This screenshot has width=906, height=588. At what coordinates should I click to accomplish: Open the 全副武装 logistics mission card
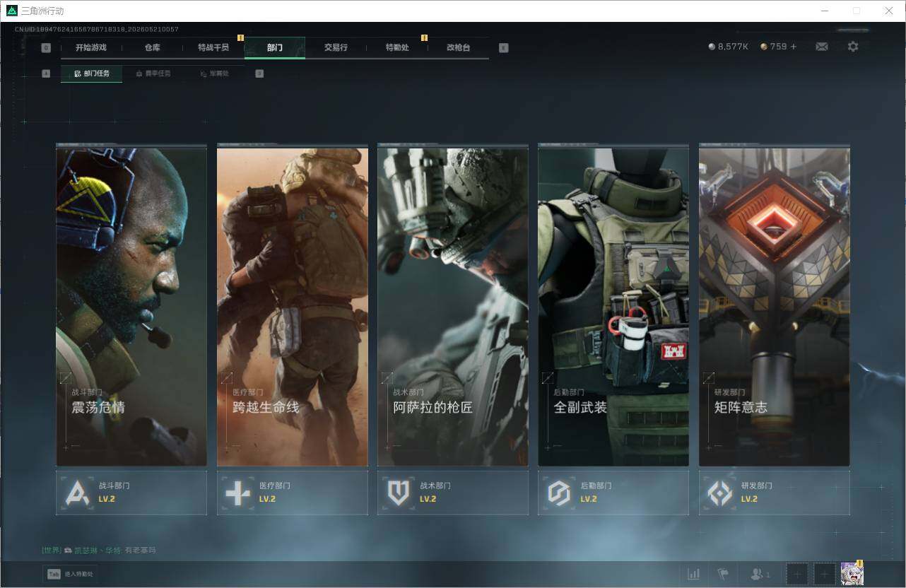pyautogui.click(x=613, y=306)
